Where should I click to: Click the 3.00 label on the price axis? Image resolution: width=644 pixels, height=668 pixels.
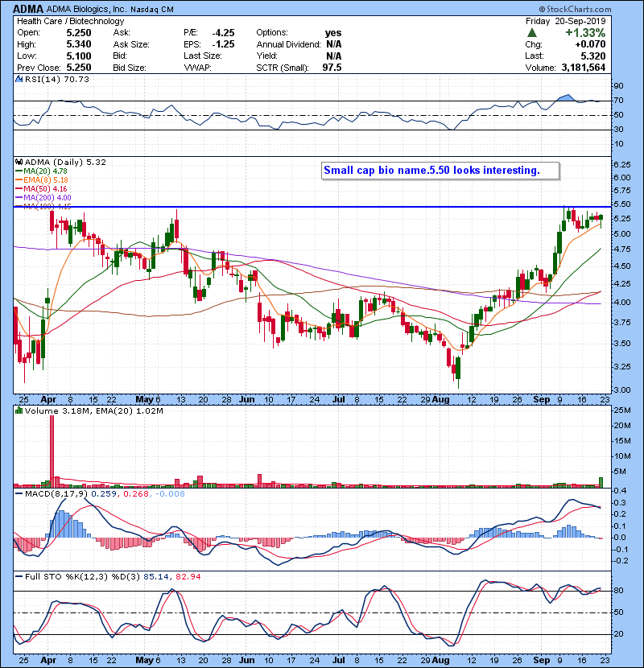coord(621,390)
